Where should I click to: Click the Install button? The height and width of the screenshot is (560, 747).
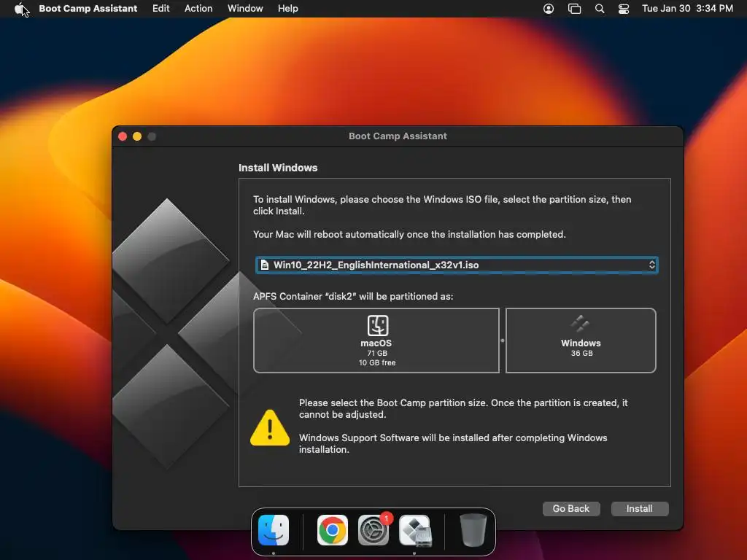pyautogui.click(x=639, y=508)
